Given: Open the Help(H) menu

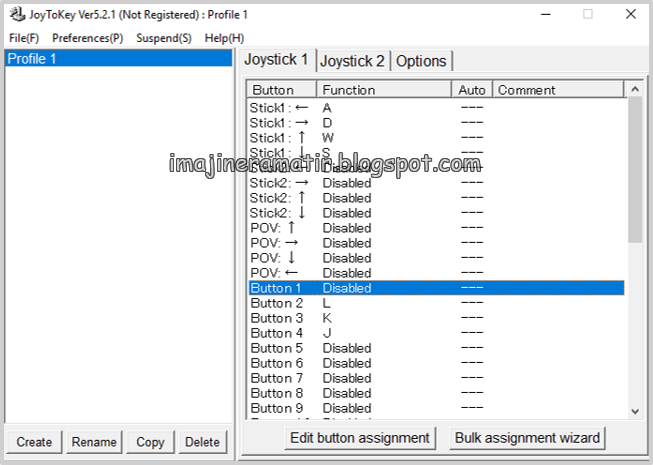Looking at the screenshot, I should click(x=224, y=38).
